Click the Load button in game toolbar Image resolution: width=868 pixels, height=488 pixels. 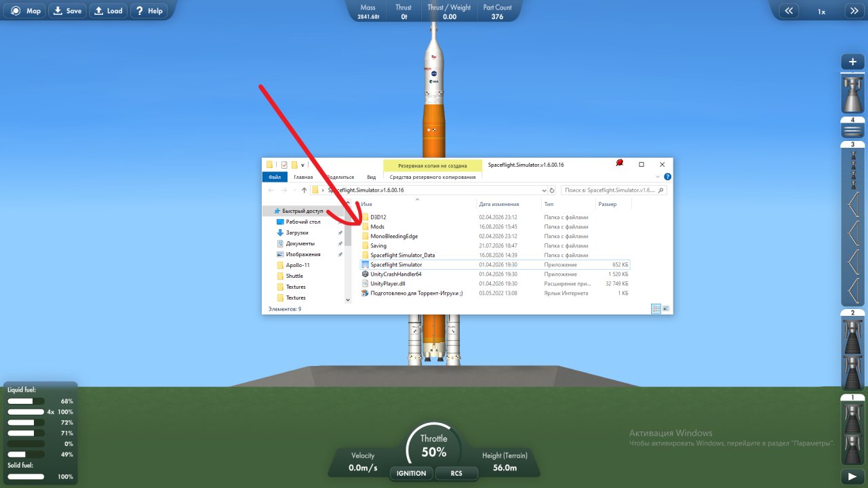[108, 11]
